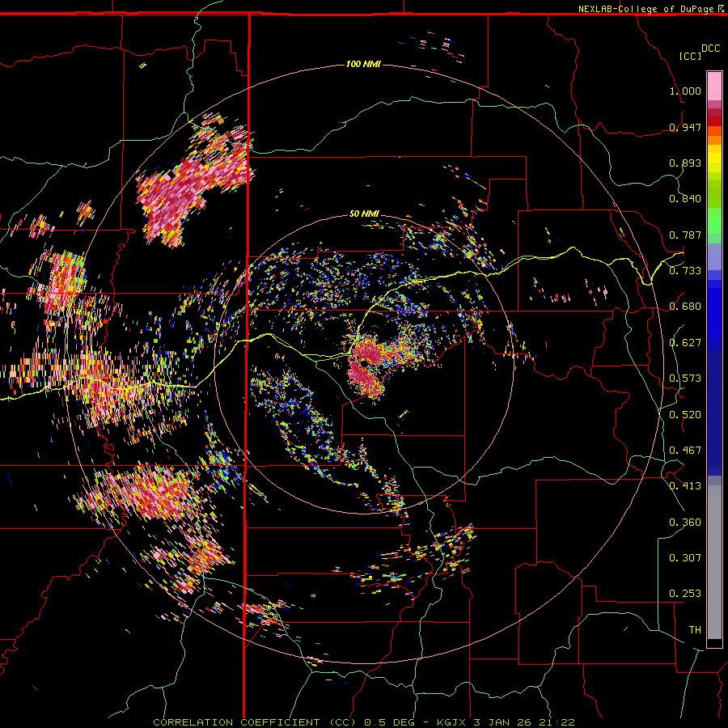
Task: Click the TH label at the legend bottom
Action: pos(695,630)
